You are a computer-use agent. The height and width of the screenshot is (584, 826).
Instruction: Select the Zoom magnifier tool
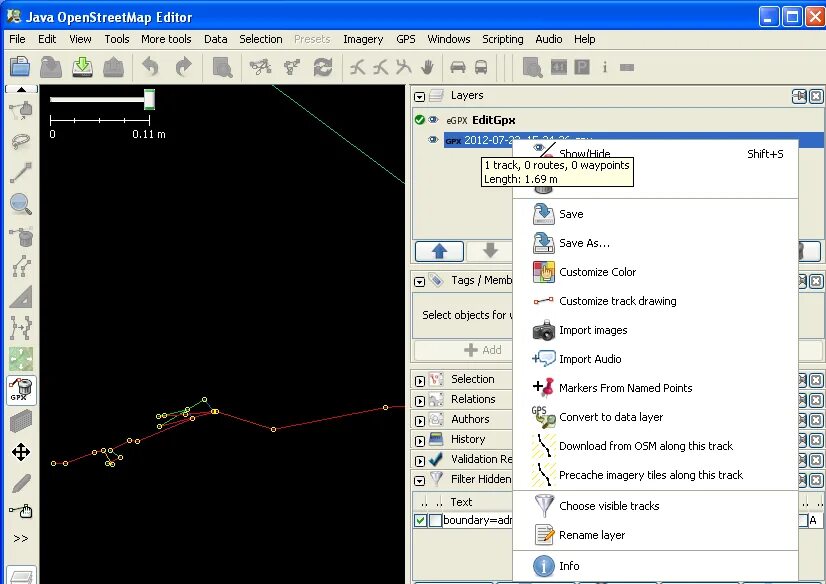[21, 204]
